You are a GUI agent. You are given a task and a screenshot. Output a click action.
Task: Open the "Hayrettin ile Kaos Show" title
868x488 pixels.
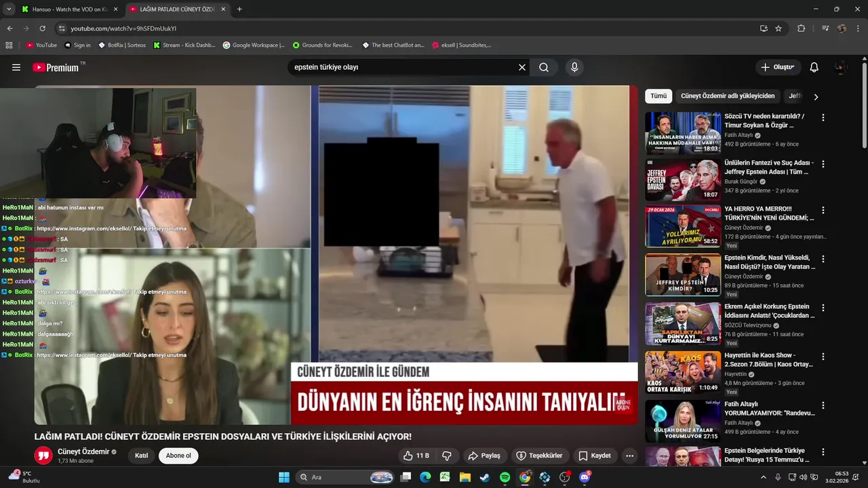768,360
